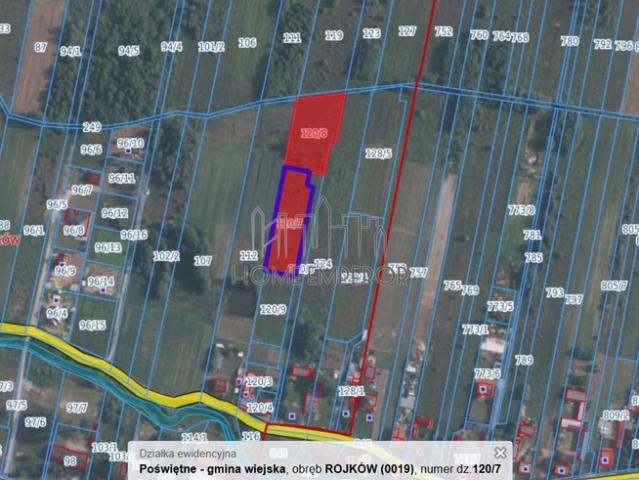The image size is (639, 480).
Task: Click the parcel label 752
Action: pyautogui.click(x=443, y=31)
